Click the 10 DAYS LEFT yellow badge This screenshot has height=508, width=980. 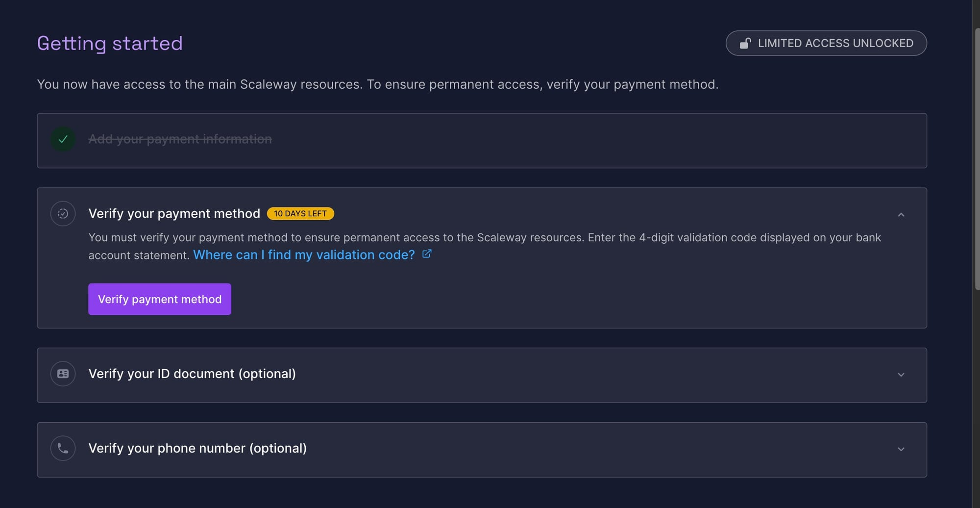point(300,214)
